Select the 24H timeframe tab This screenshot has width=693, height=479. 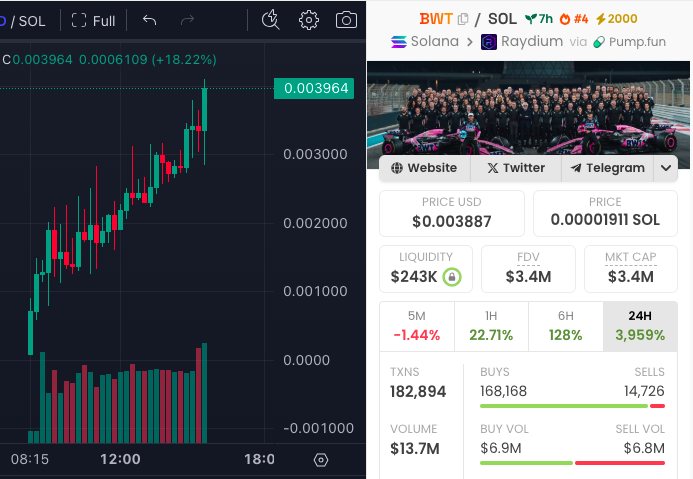(640, 326)
